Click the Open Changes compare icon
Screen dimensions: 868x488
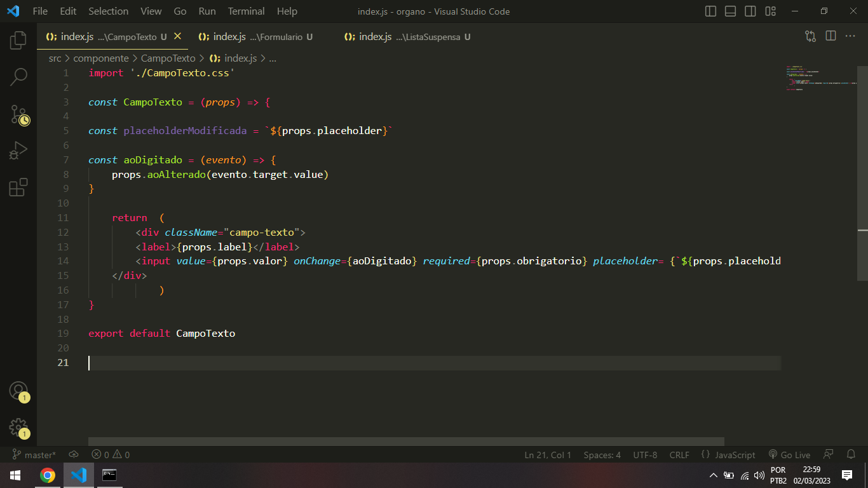point(810,37)
